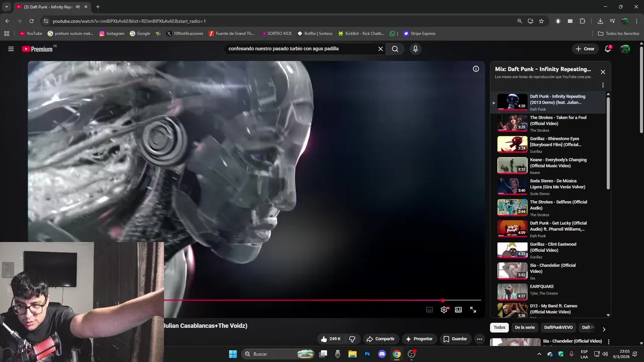
Task: Open more actions beside Guardar
Action: tap(479, 339)
